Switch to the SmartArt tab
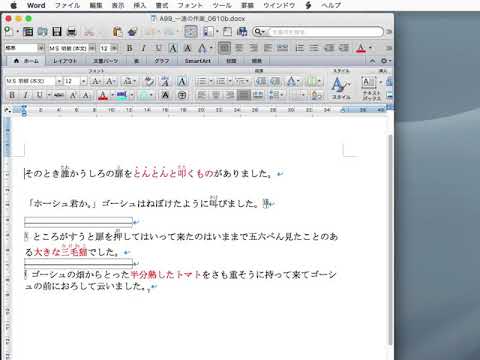The width and height of the screenshot is (480, 360). click(197, 61)
